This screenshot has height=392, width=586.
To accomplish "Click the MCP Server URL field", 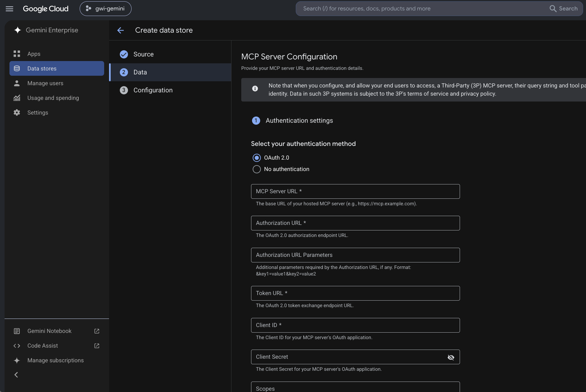I will (x=355, y=191).
